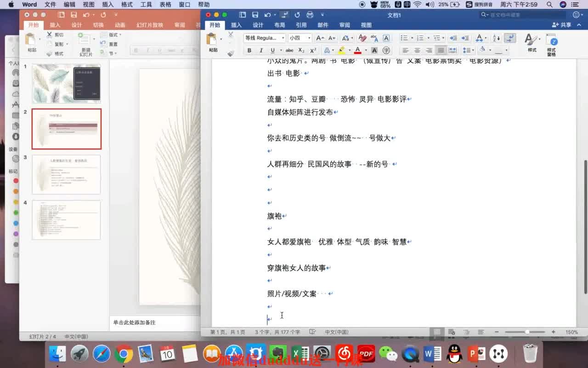The width and height of the screenshot is (588, 368).
Task: Open the 样式窗格 (Styles pane)
Action: 551,43
